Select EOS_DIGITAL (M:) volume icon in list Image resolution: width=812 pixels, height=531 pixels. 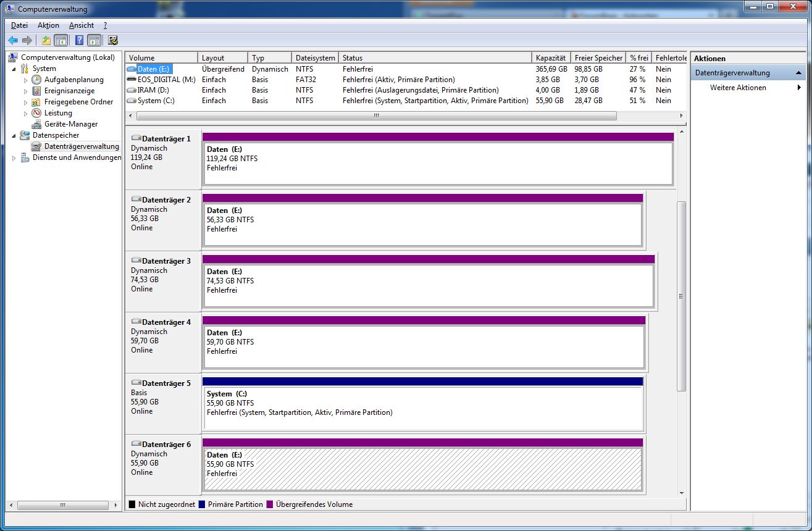coord(131,79)
